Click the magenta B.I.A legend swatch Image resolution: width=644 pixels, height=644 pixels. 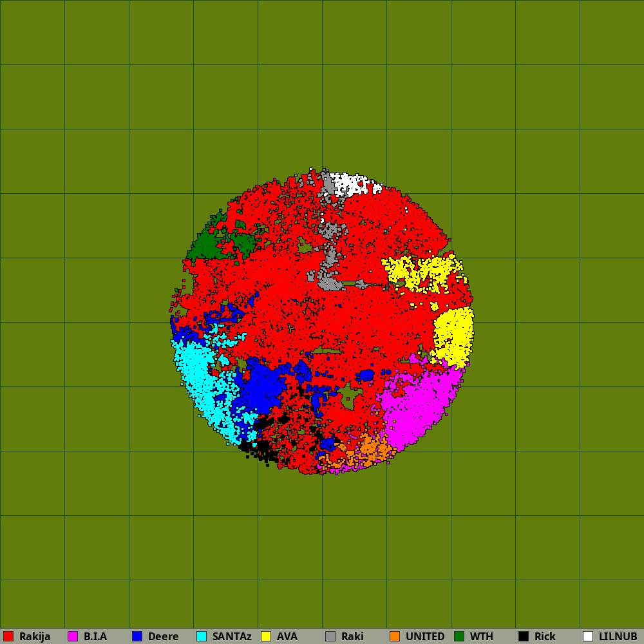click(x=73, y=636)
